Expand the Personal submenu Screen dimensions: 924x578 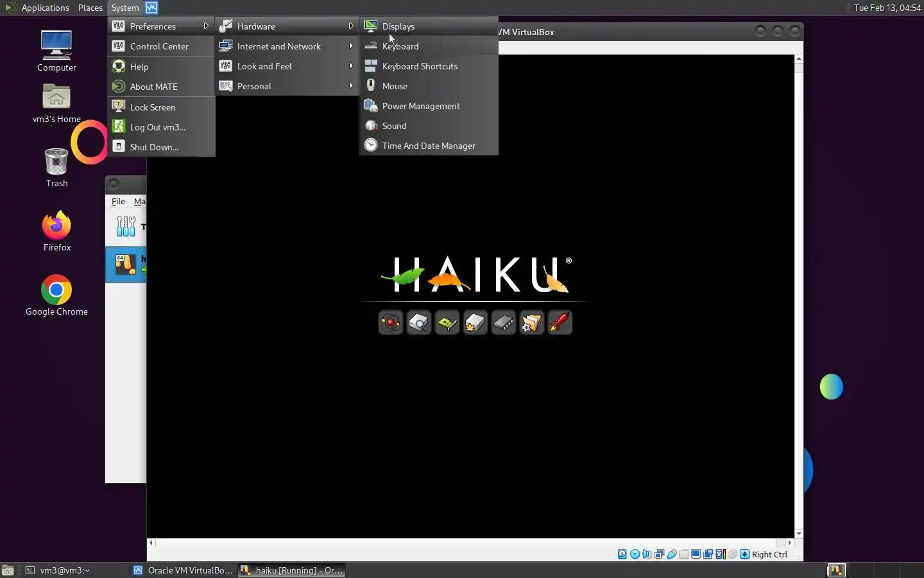(x=286, y=86)
